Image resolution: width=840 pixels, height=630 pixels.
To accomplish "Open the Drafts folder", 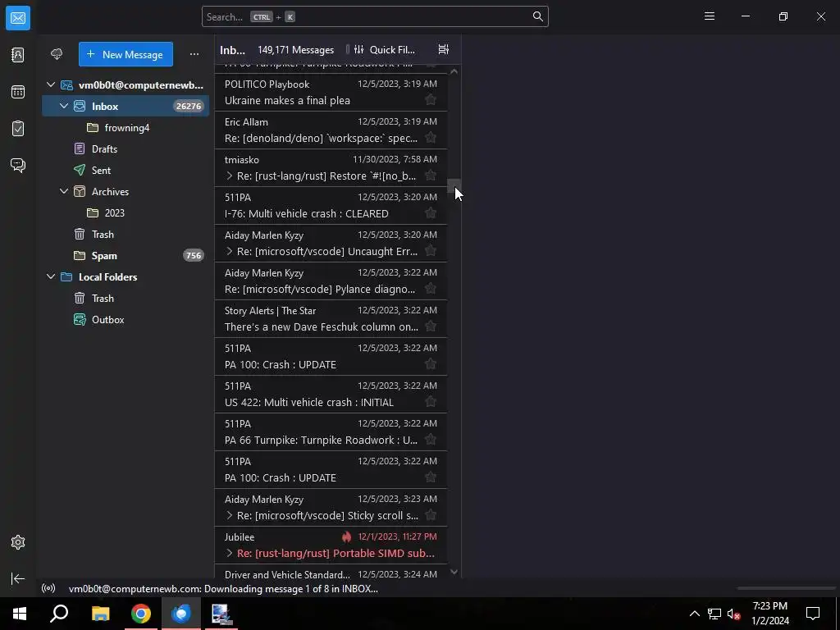I will [126, 149].
